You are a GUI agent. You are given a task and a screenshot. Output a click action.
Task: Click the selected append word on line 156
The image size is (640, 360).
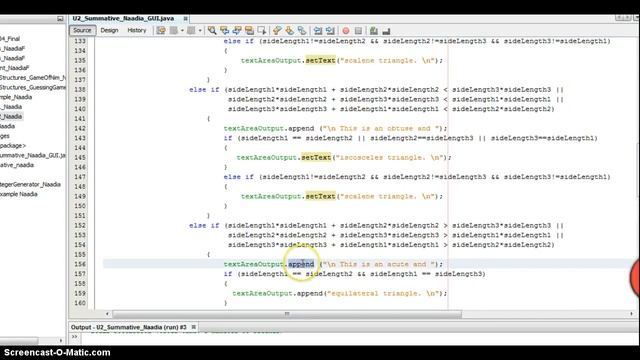301,264
